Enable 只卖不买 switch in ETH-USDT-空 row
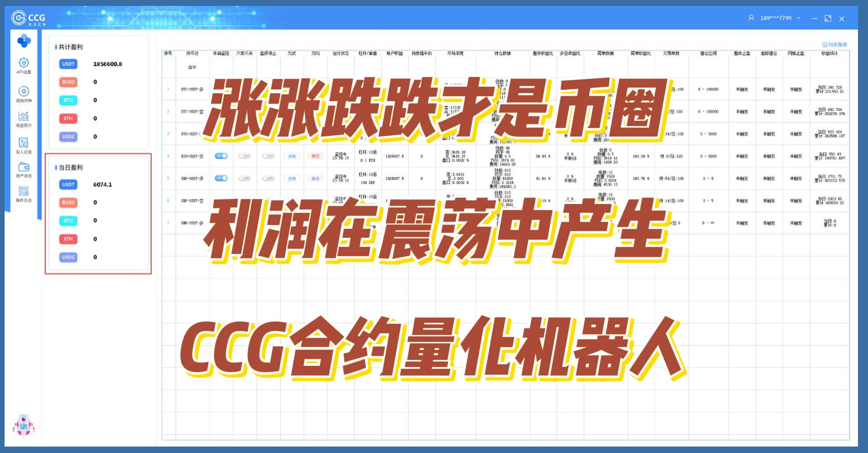This screenshot has height=453, width=868. [245, 156]
